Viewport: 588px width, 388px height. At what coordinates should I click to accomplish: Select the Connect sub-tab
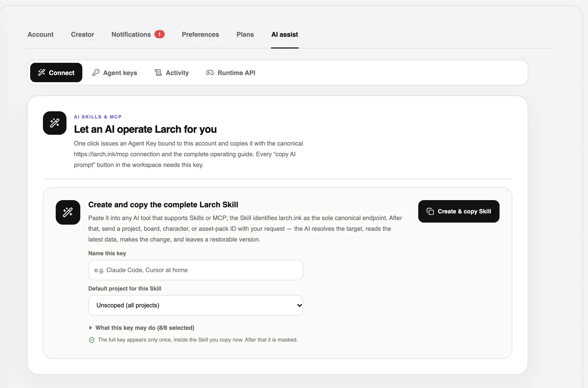[x=56, y=73]
